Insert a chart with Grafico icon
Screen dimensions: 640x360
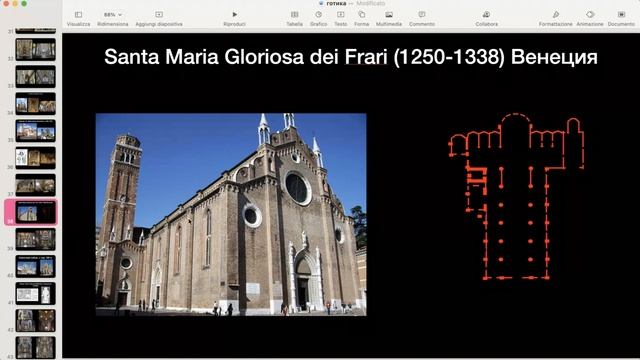(318, 15)
